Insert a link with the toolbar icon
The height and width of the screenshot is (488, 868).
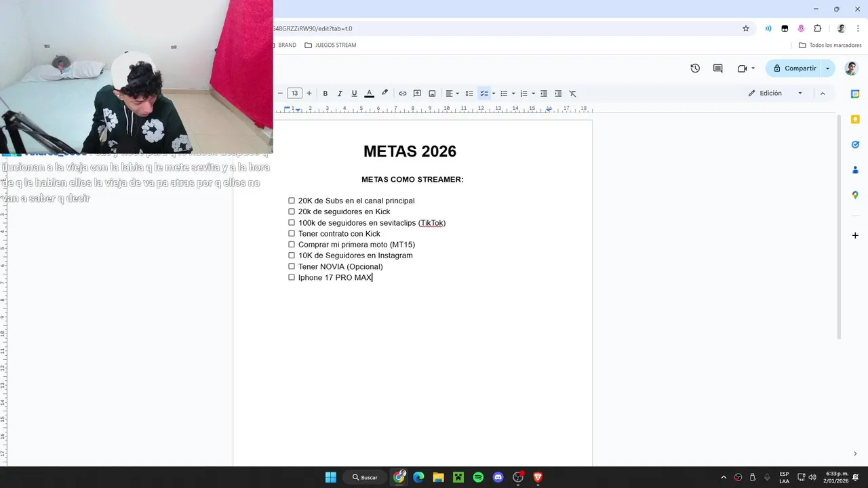point(403,94)
